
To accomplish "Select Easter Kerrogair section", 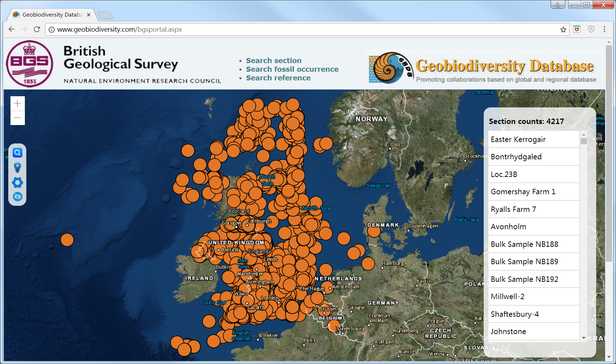I will pos(533,139).
